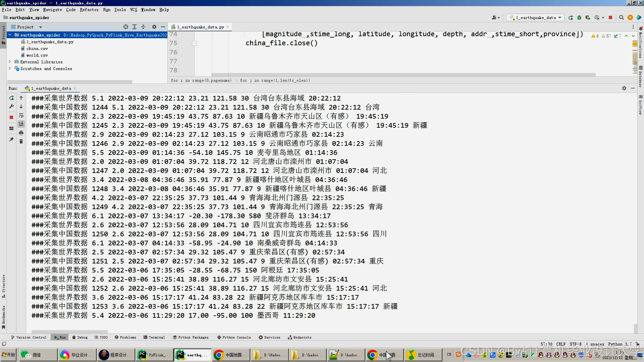Open Search Everywhere magnifier icon
The height and width of the screenshot is (362, 644).
tap(621, 18)
